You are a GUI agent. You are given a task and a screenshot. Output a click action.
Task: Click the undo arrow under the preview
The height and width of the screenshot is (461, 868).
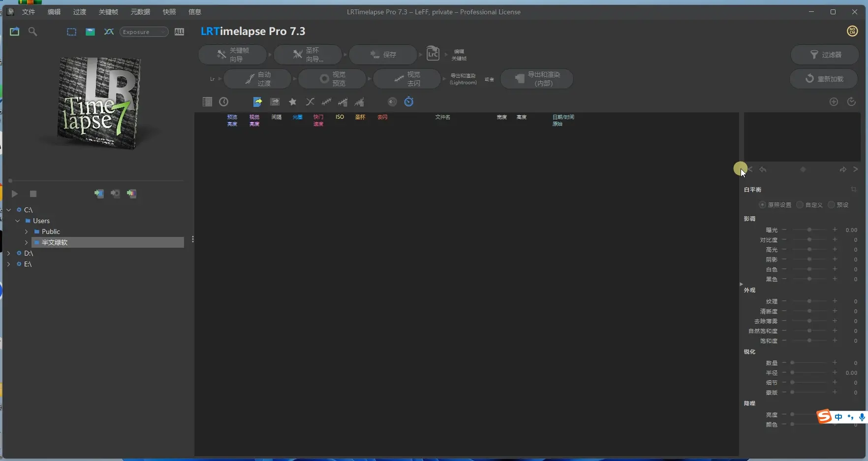click(763, 169)
